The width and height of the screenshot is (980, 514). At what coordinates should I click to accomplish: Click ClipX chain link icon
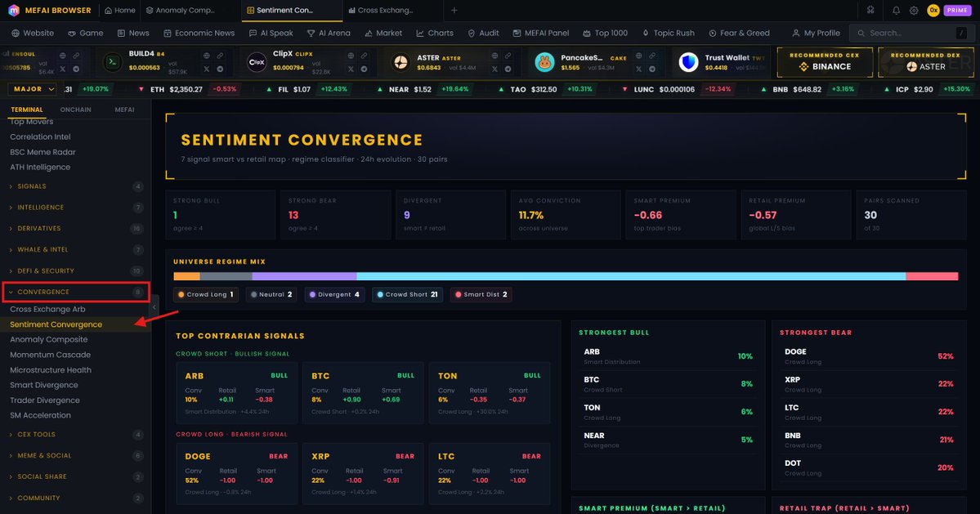(364, 56)
